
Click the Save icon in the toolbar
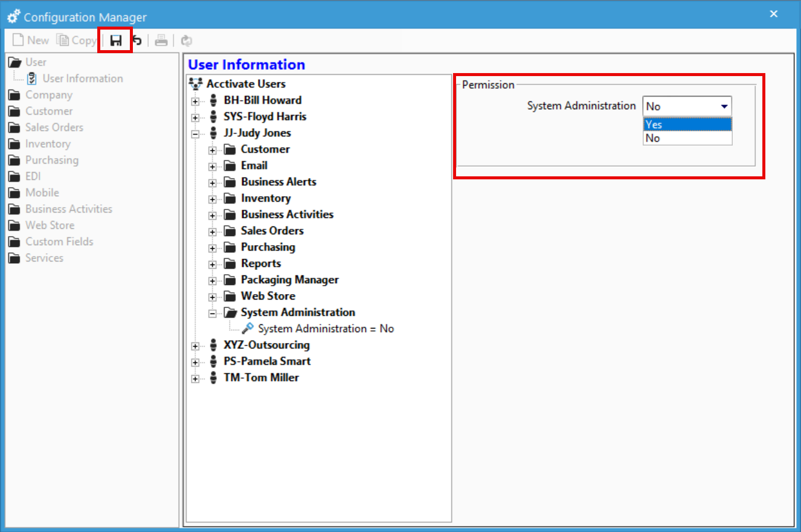[x=115, y=39]
